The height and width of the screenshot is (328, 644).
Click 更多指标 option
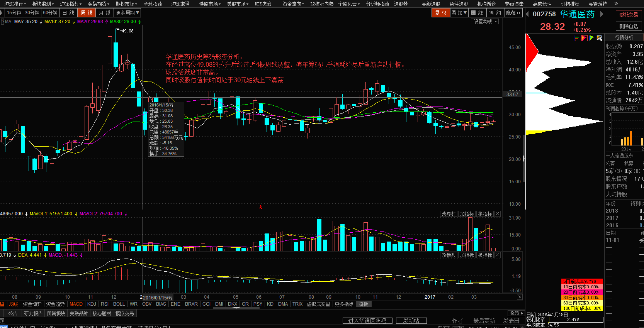[x=344, y=304]
